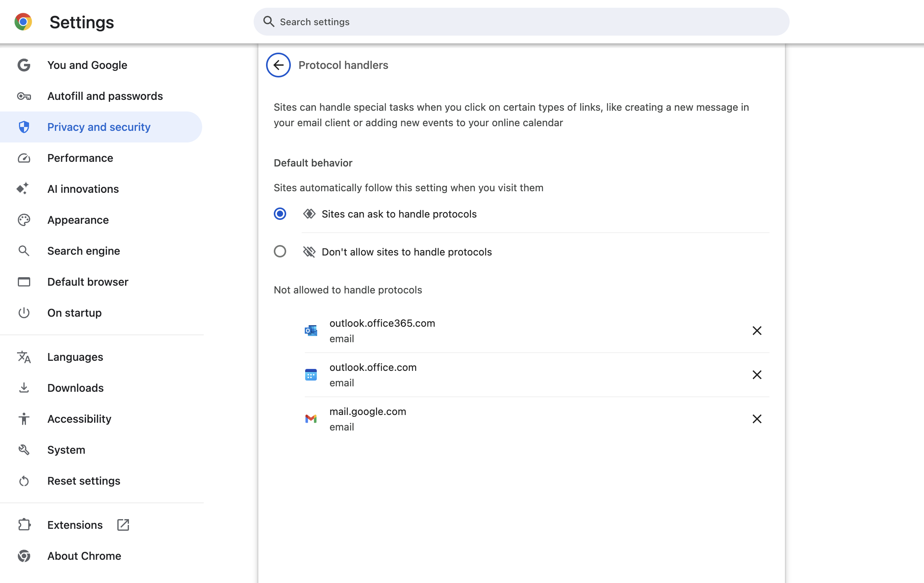Remove mail.google.com from blocked handlers
This screenshot has width=924, height=583.
pyautogui.click(x=757, y=419)
